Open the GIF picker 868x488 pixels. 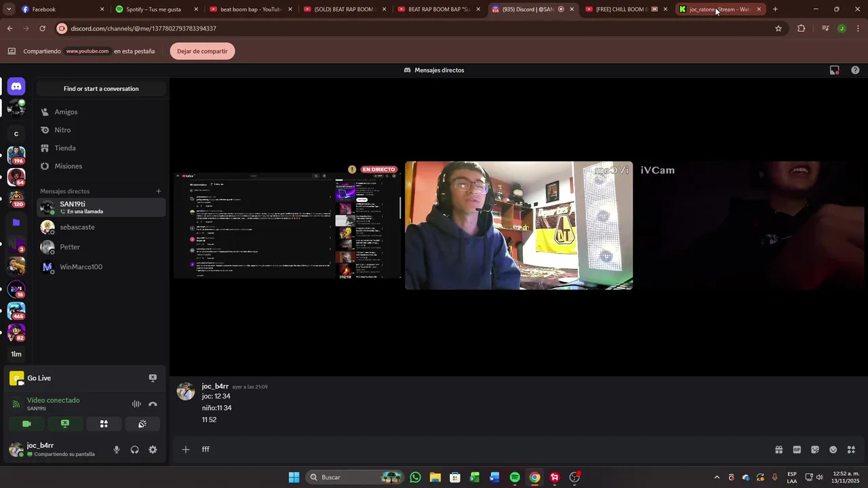pyautogui.click(x=797, y=449)
